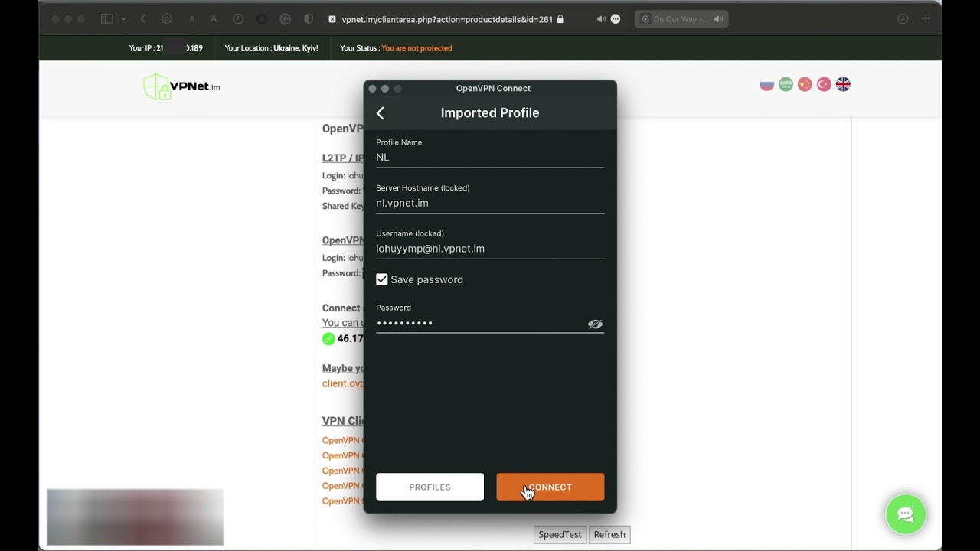Open Safari downloads icon
This screenshot has width=980, height=551.
[903, 19]
